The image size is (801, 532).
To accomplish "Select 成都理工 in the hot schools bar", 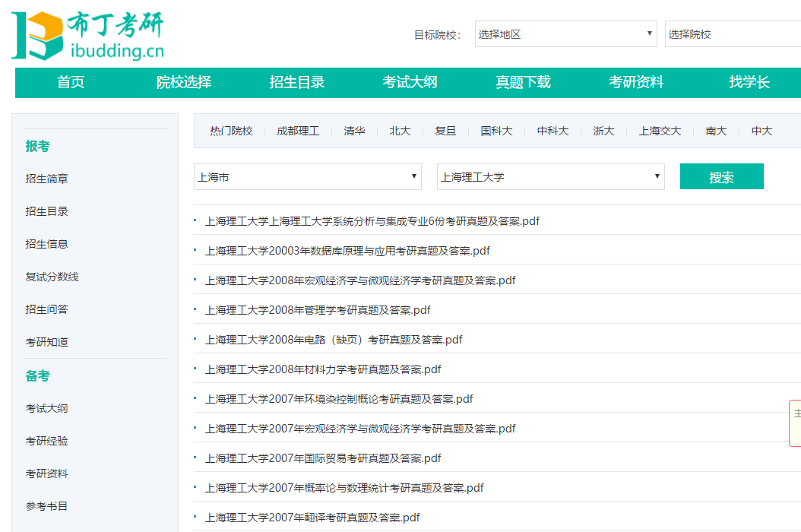I will pos(299,131).
